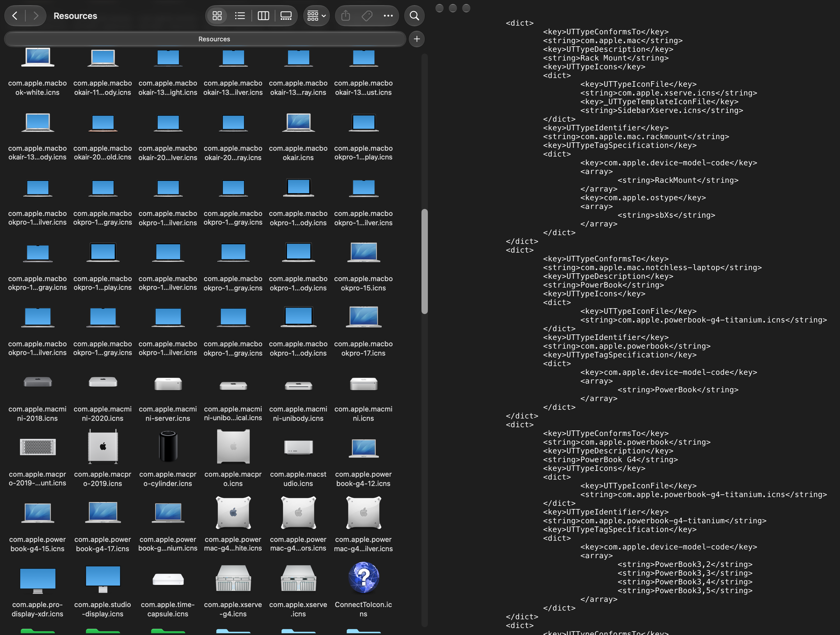Select com.apple.macmini-2018.icns icon

coord(38,382)
